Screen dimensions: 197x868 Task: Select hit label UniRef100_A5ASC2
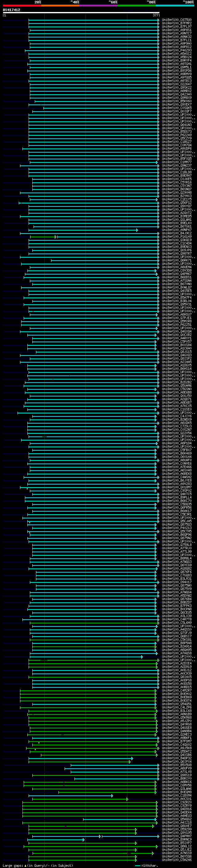point(177,54)
